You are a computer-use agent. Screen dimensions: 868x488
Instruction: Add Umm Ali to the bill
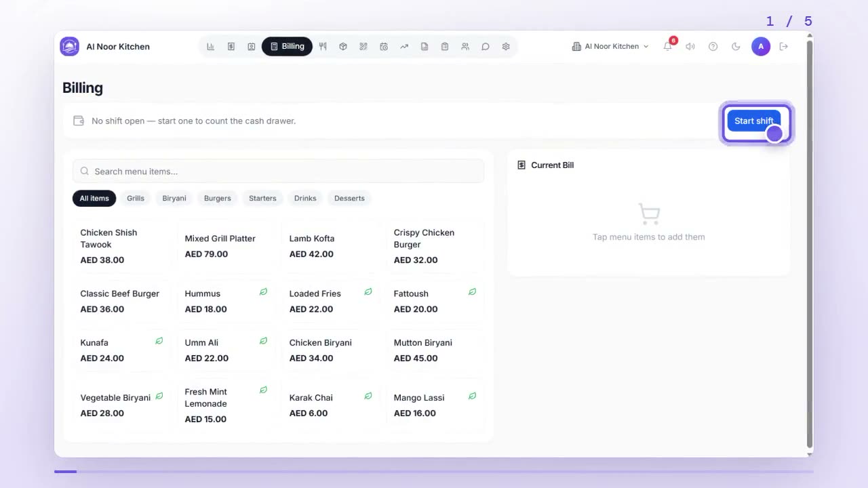(x=226, y=350)
